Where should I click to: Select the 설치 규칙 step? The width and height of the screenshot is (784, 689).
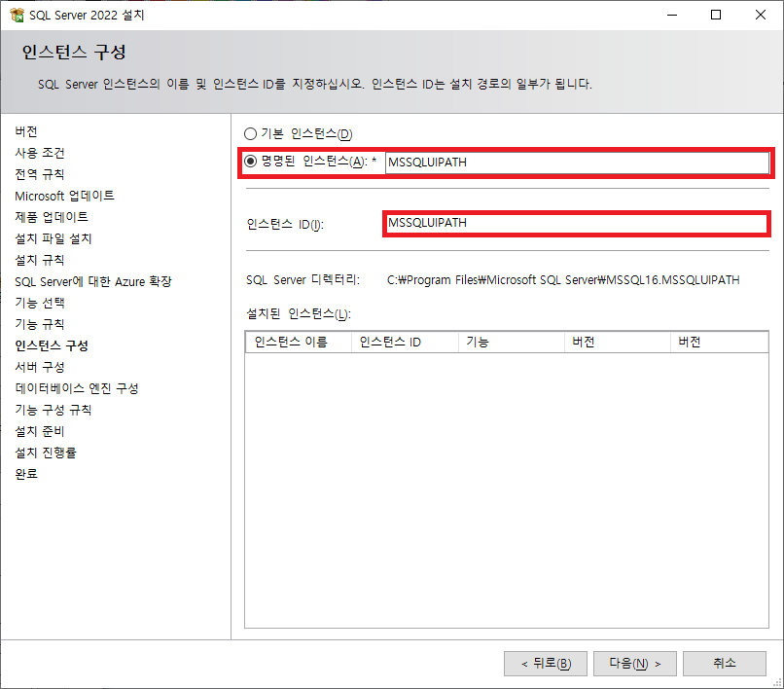(40, 260)
